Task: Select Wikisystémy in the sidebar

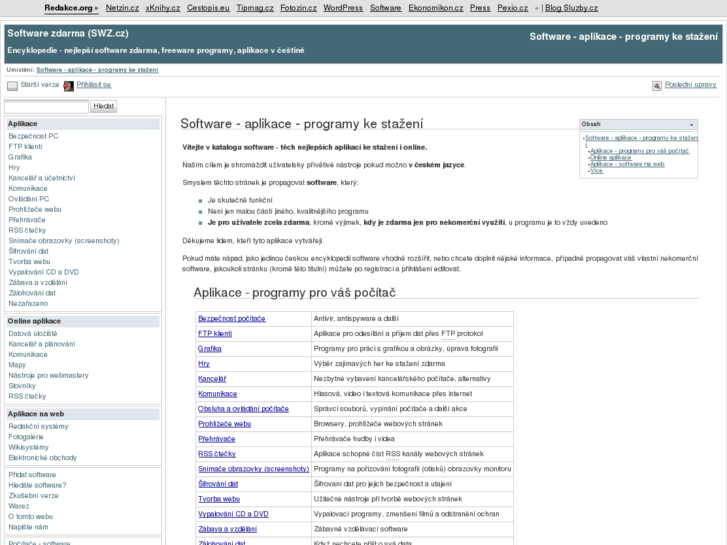Action: [x=29, y=447]
